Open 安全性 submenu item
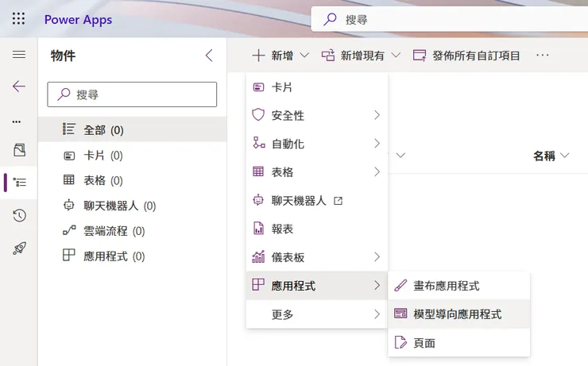The image size is (588, 366). click(317, 115)
